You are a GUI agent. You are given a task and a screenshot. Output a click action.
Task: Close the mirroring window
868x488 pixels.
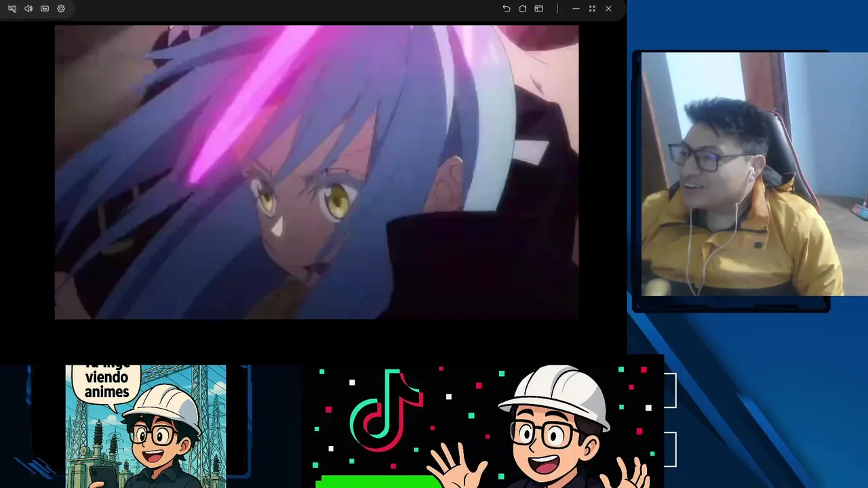click(608, 9)
